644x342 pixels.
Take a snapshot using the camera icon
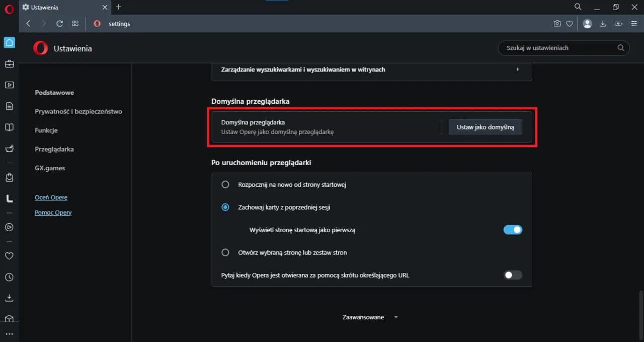click(557, 23)
